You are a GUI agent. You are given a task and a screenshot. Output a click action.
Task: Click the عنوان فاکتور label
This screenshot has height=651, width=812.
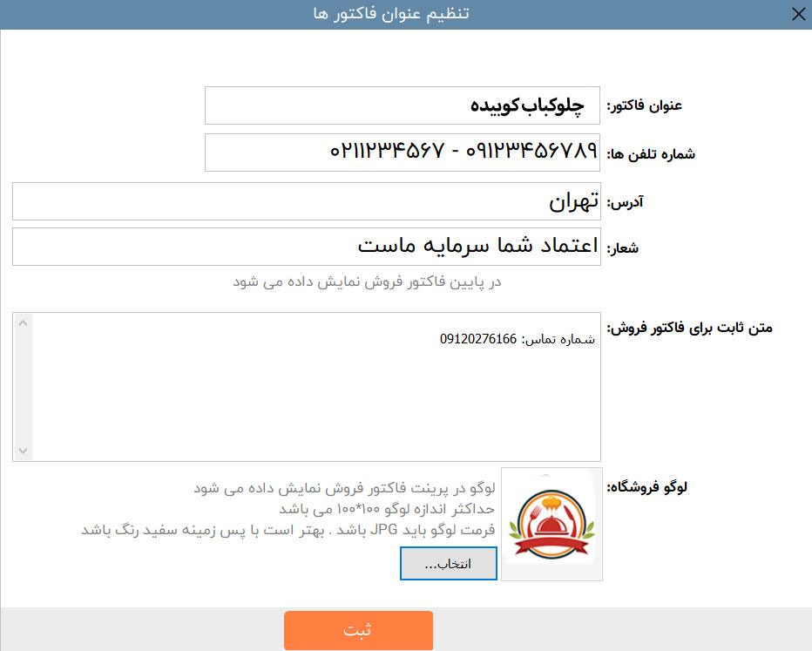click(x=644, y=105)
